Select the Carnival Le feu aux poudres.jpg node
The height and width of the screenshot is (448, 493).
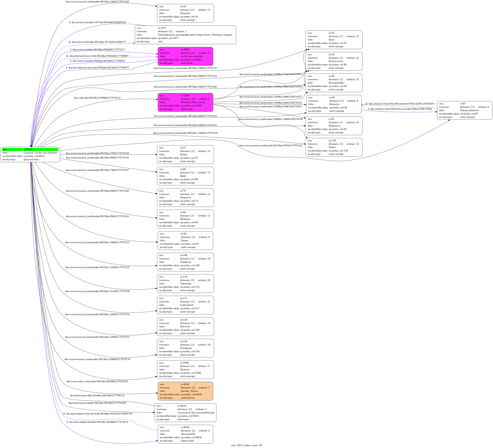coord(185,412)
